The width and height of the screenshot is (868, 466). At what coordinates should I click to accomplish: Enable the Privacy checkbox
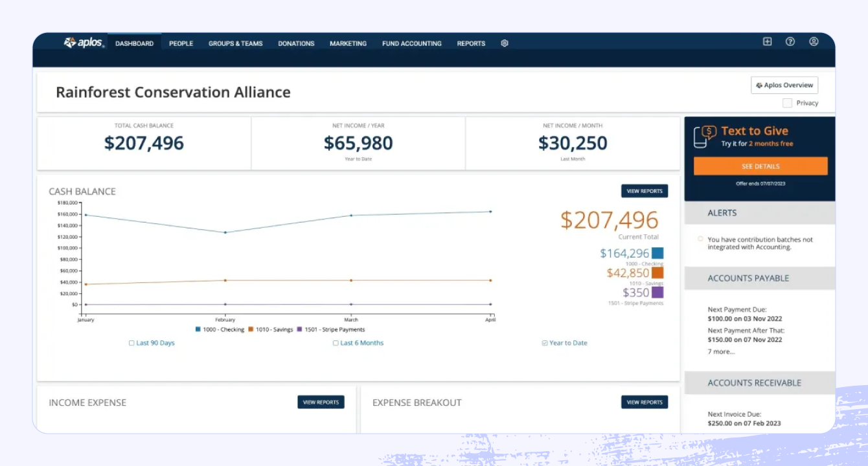click(787, 103)
